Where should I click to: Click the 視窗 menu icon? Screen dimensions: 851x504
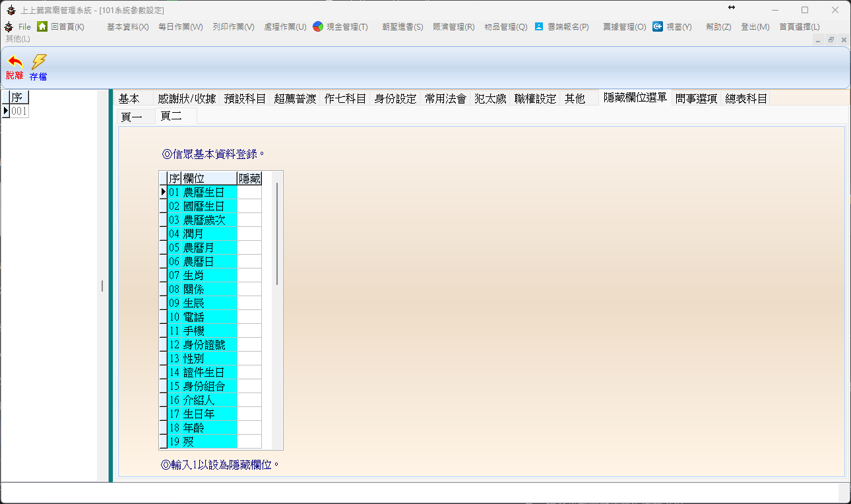(x=658, y=26)
